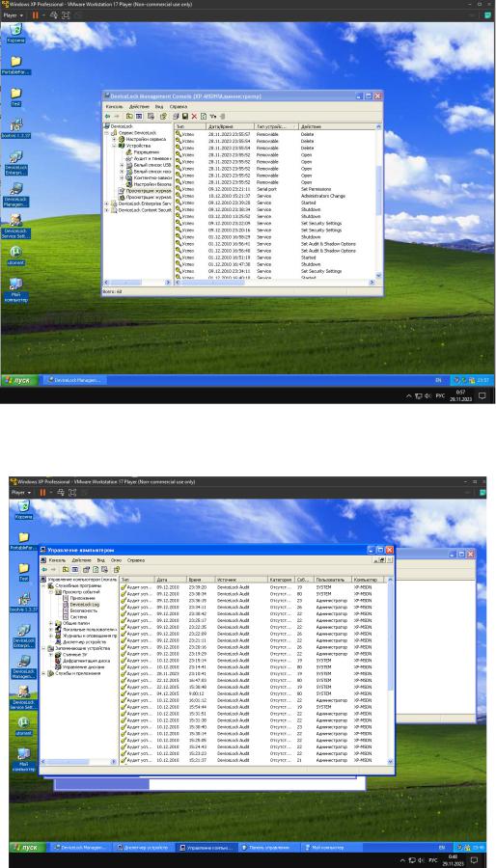Select the event row dated 04.12.2015 9:00:12
This screenshot has height=868, width=496.
click(x=253, y=693)
